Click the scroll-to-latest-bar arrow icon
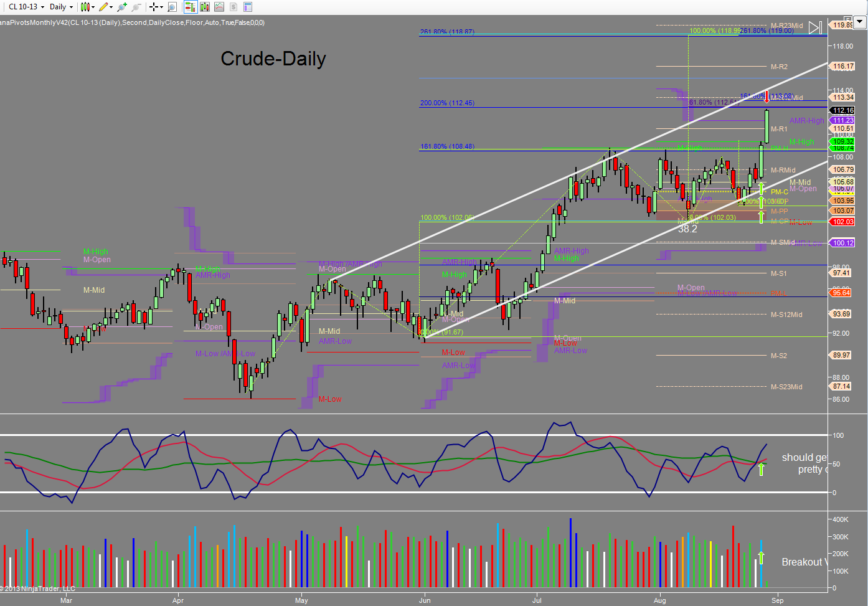Screen dimensions: 868x606 [x=816, y=27]
